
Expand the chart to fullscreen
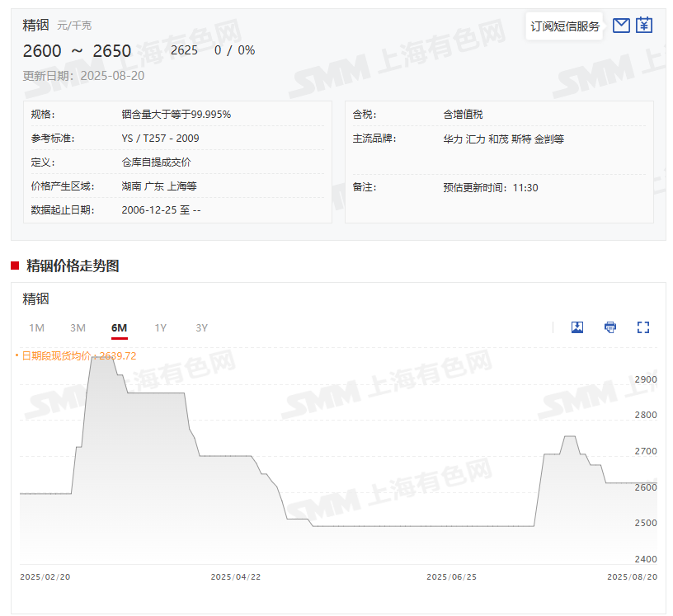click(x=643, y=327)
